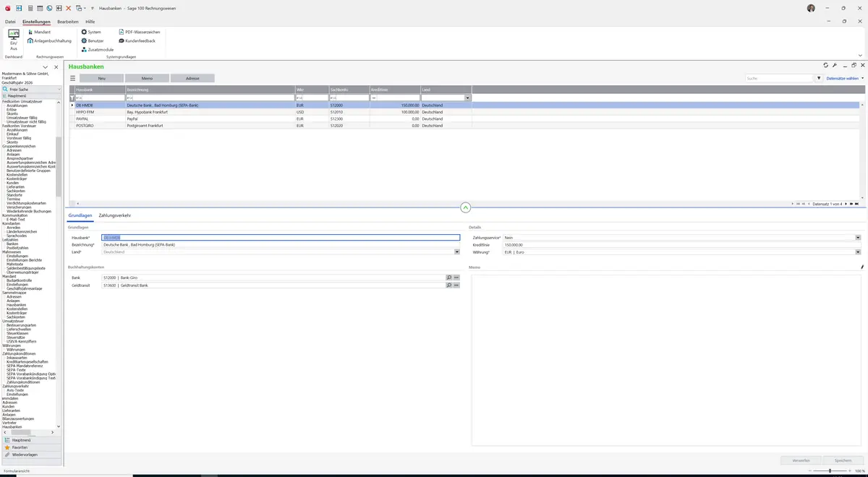Open the Datei menu

[x=10, y=22]
